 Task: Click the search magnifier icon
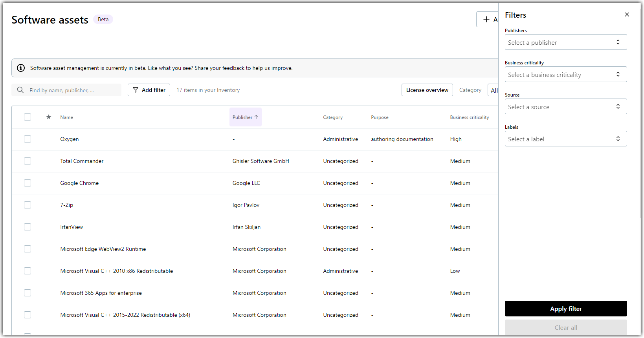[20, 90]
